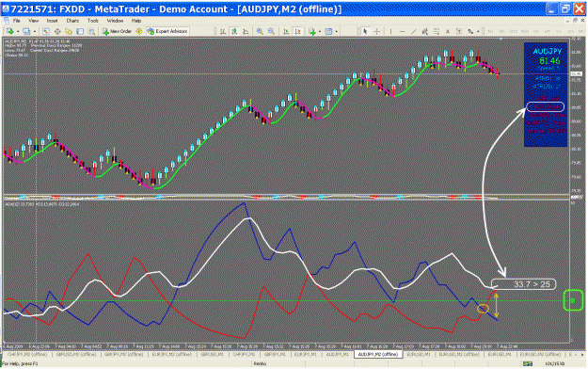
Task: Select the Horizontal Line tool
Action: click(402, 31)
